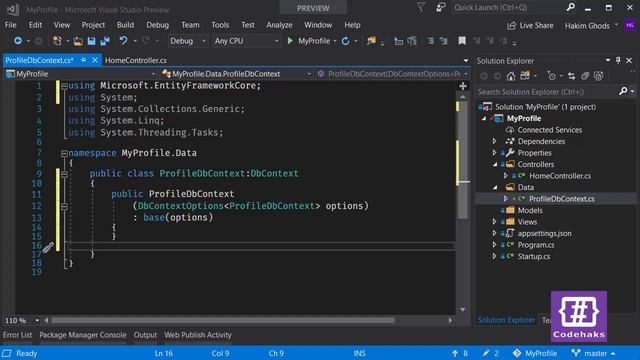Click the editor horizontal scrollbar thumb

(x=223, y=320)
